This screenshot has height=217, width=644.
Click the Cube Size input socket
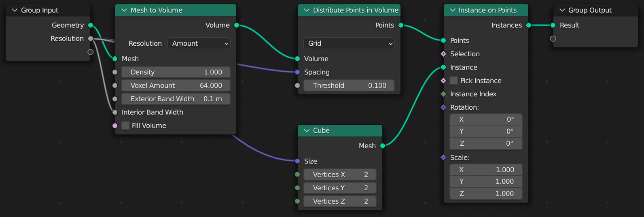pyautogui.click(x=297, y=161)
